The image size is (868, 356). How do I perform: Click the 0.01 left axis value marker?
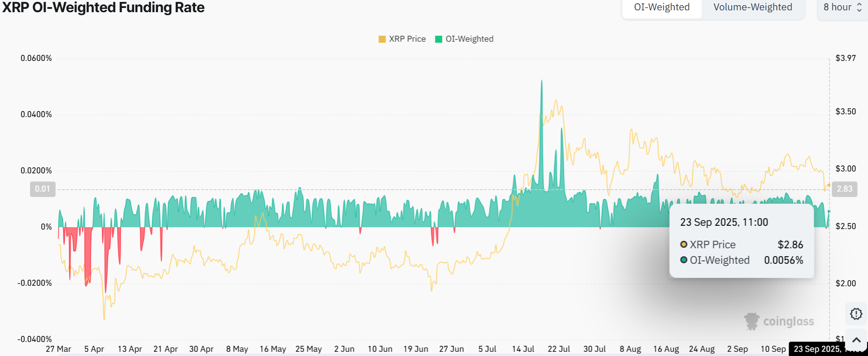click(x=43, y=189)
